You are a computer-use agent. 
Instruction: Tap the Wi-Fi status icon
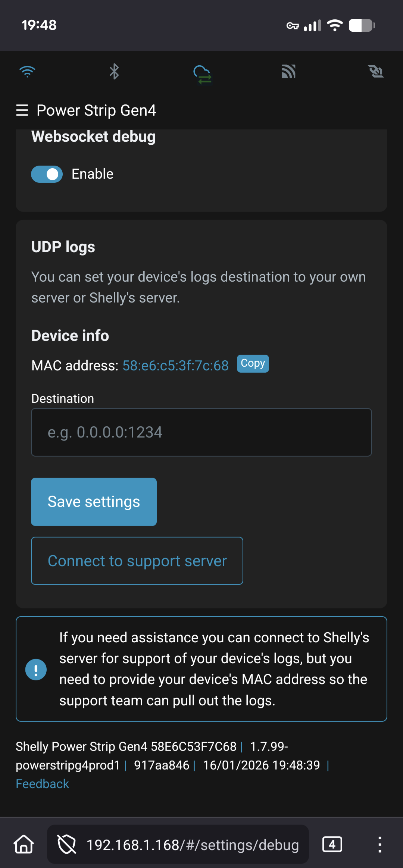[x=27, y=71]
